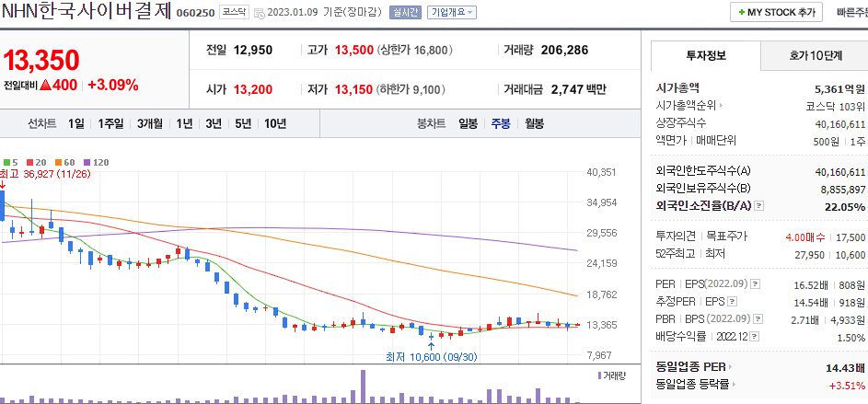The image size is (868, 404).
Task: Click the red arrow under 최고 36,927
Action: pos(2,184)
